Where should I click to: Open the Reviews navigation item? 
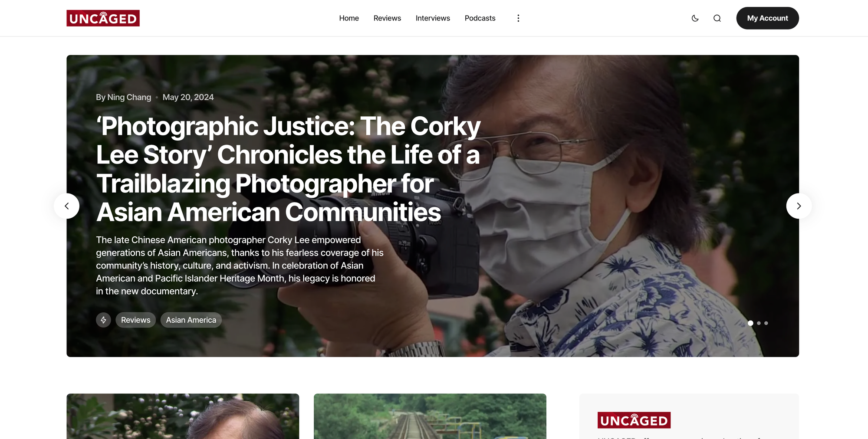[387, 18]
